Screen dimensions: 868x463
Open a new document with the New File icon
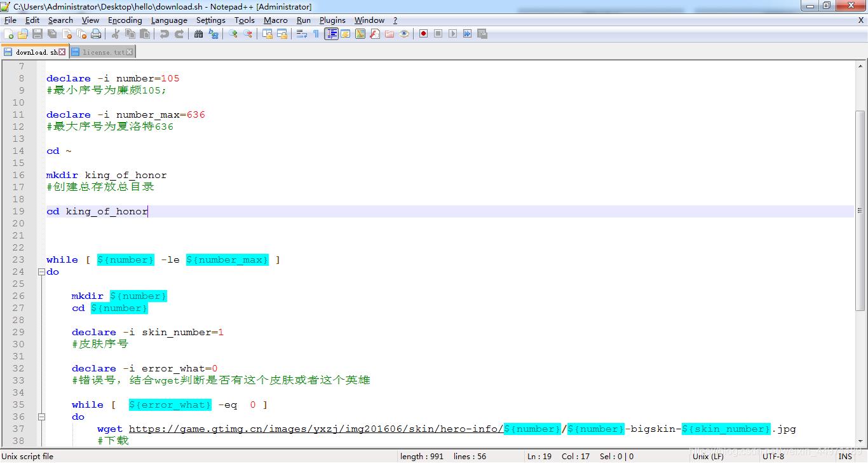coord(9,34)
